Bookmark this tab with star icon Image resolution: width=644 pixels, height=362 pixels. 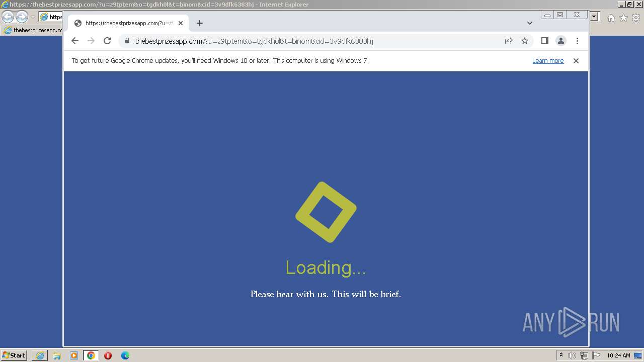click(x=525, y=41)
